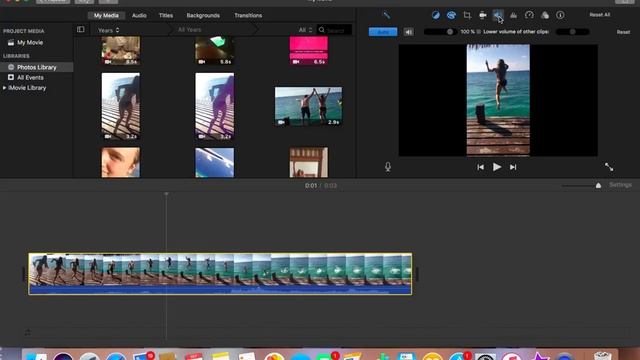Click the blue audio waveform of the clip
The height and width of the screenshot is (360, 640).
pos(220,290)
